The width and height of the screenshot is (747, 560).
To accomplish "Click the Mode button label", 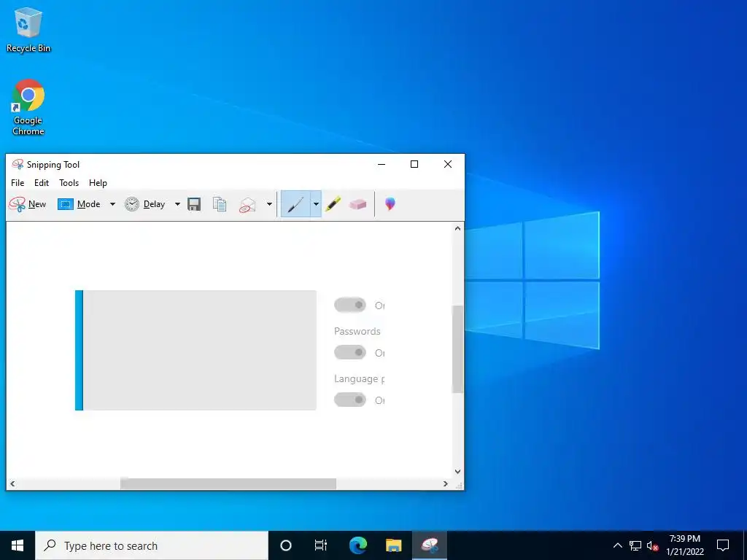I will click(88, 204).
